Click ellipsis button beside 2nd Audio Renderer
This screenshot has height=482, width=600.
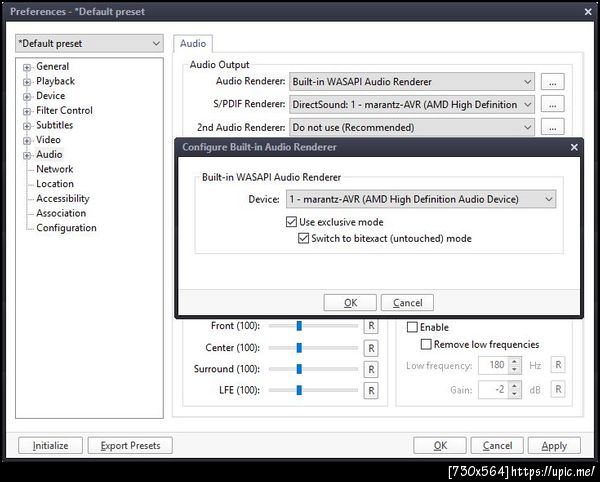tap(553, 127)
